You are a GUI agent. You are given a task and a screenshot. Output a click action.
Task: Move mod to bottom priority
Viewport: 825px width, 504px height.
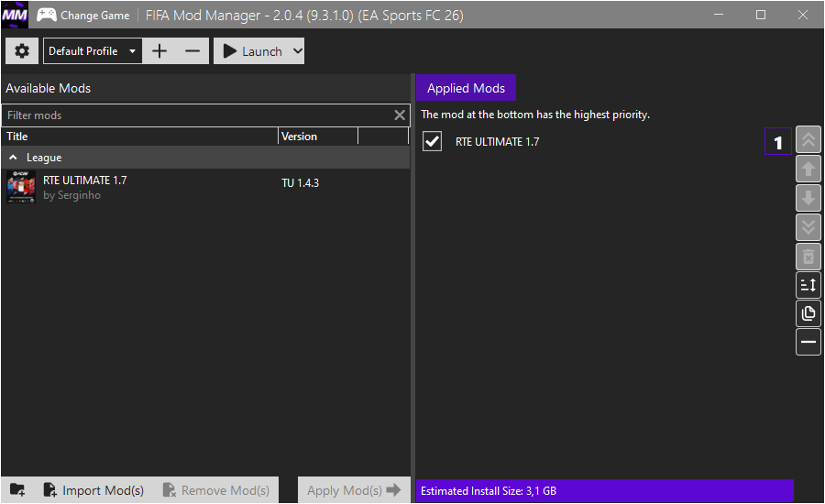[x=808, y=227]
